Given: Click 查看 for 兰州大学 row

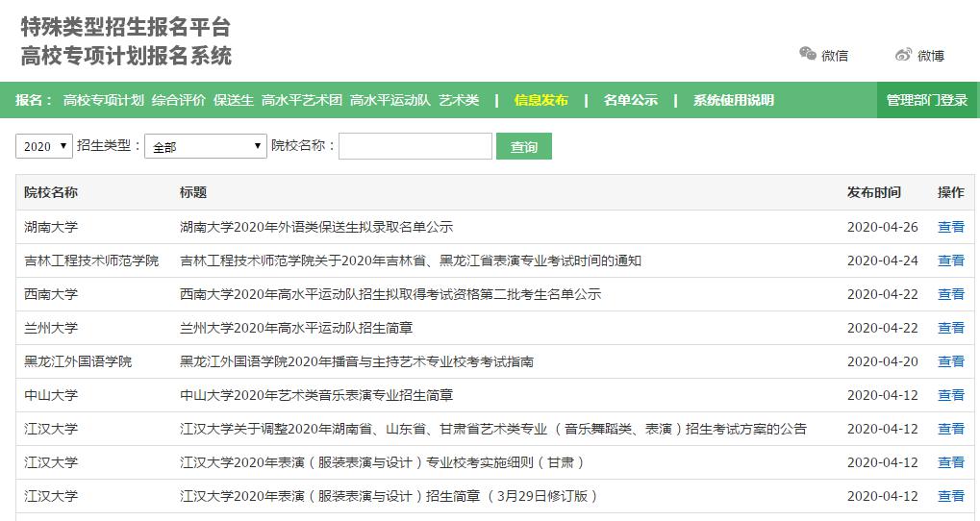Looking at the screenshot, I should coord(950,328).
